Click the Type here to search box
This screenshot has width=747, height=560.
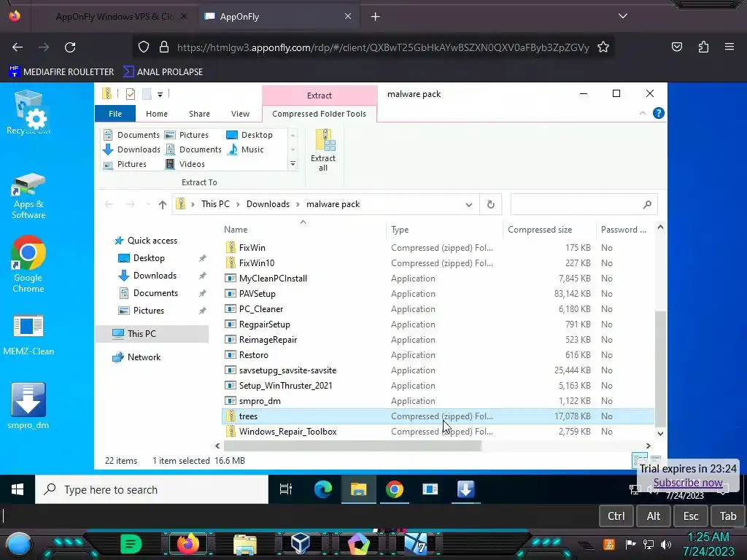[x=152, y=489]
